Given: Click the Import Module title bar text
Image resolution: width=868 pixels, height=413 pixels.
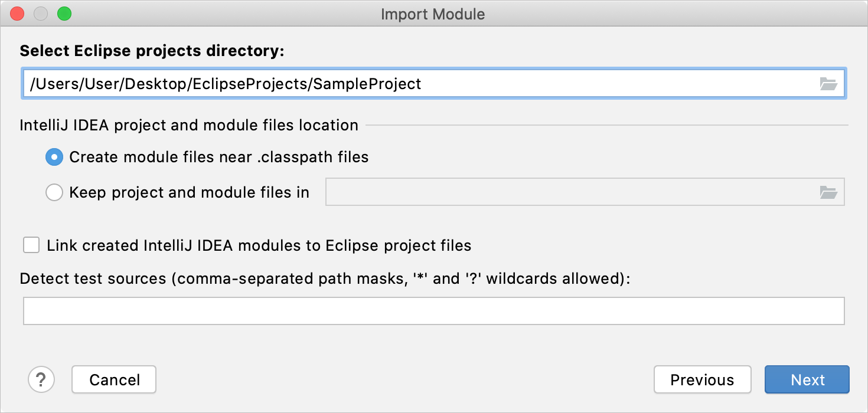Looking at the screenshot, I should coord(433,14).
